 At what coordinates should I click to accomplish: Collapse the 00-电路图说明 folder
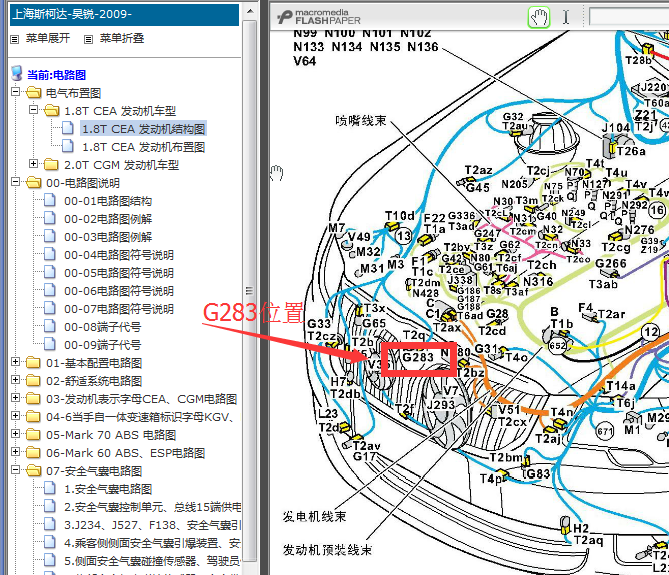pos(15,182)
